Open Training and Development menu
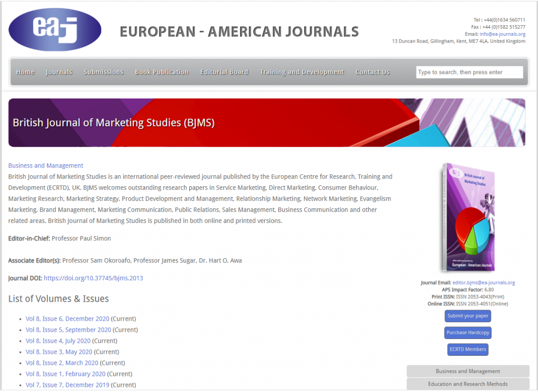This screenshot has width=538, height=392. tap(302, 72)
